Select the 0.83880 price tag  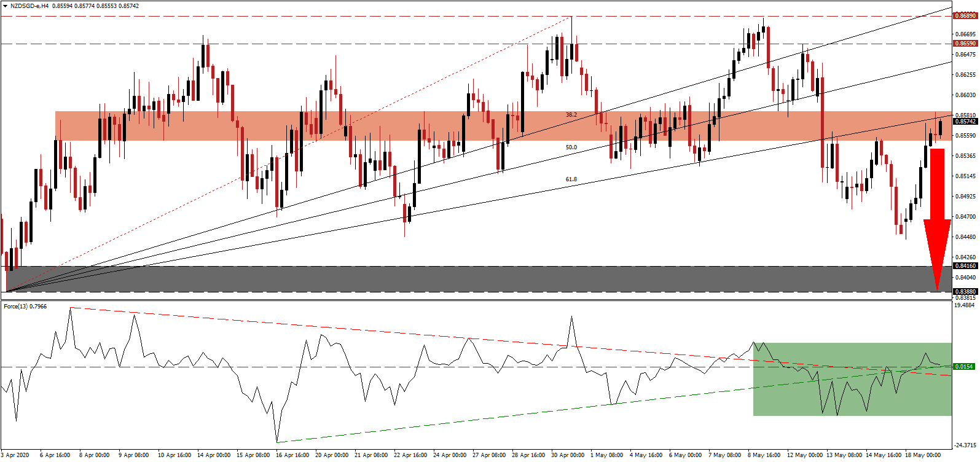964,291
